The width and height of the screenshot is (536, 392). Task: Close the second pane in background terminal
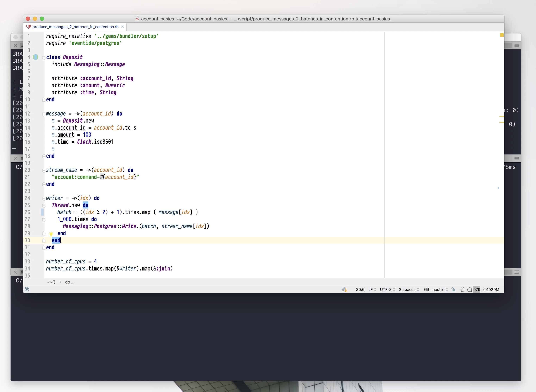click(15, 159)
